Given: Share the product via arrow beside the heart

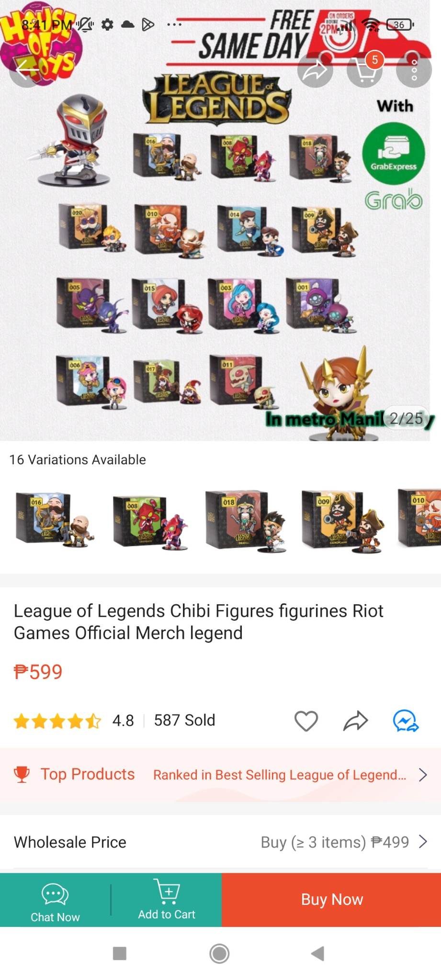Looking at the screenshot, I should point(356,721).
